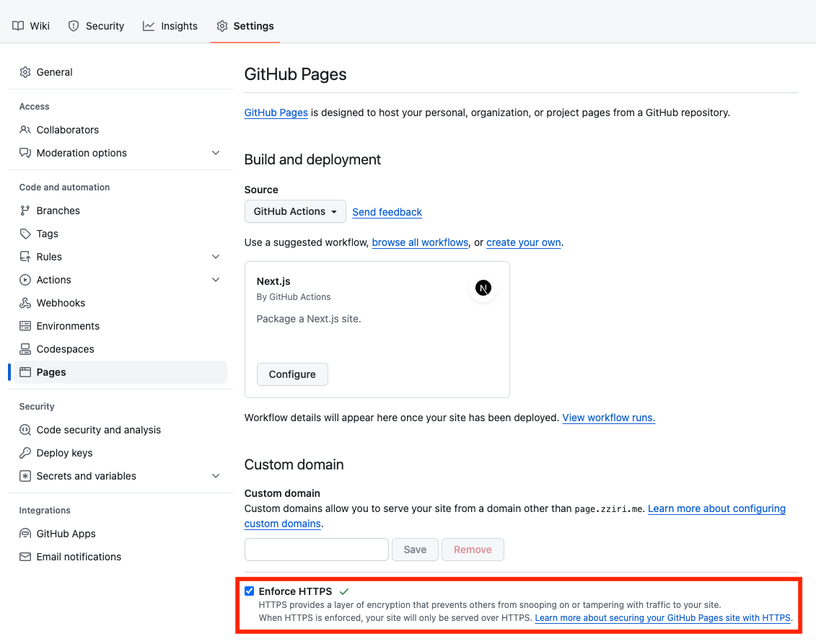
Task: Open Code security and analysis
Action: click(x=120, y=430)
